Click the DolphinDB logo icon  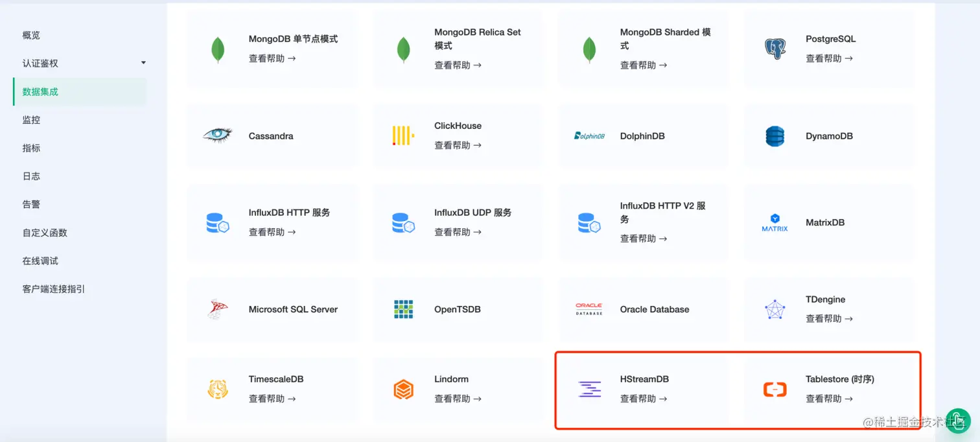(589, 135)
